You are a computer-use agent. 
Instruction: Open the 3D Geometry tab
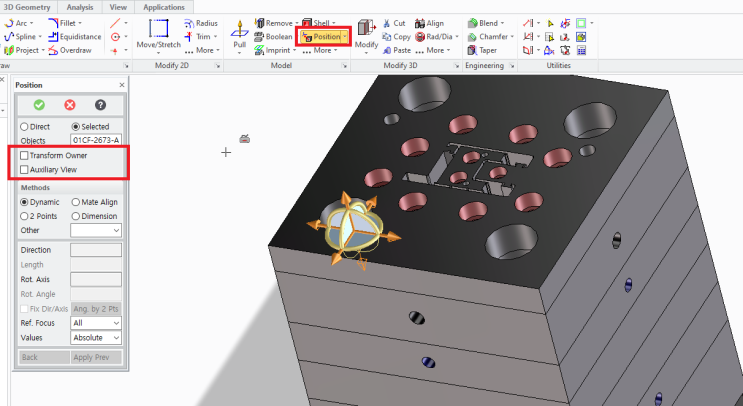[x=27, y=7]
